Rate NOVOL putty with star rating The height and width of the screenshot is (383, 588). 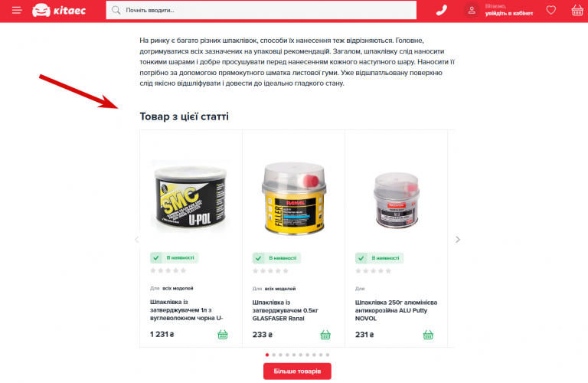point(373,271)
